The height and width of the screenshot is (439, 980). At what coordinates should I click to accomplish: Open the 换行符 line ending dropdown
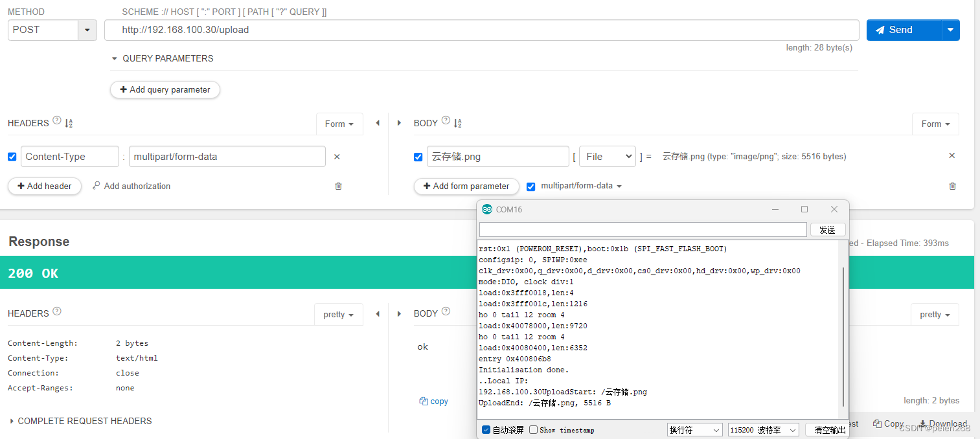694,430
